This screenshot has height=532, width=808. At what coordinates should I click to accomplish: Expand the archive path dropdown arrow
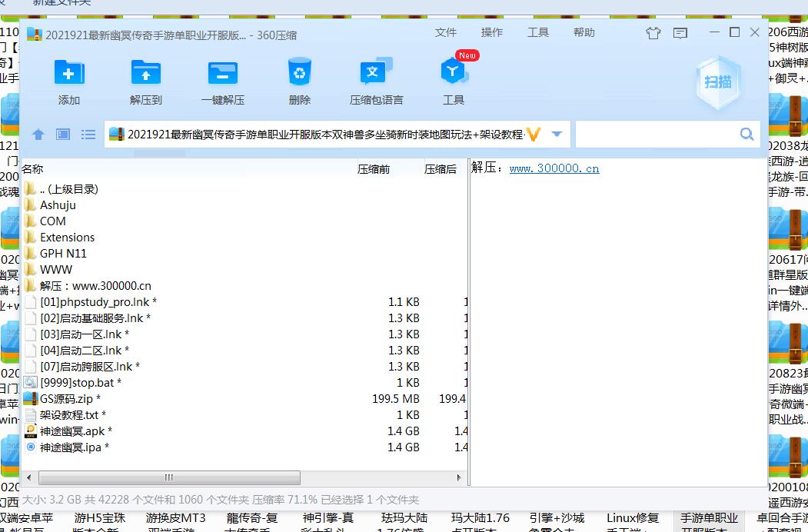click(557, 135)
